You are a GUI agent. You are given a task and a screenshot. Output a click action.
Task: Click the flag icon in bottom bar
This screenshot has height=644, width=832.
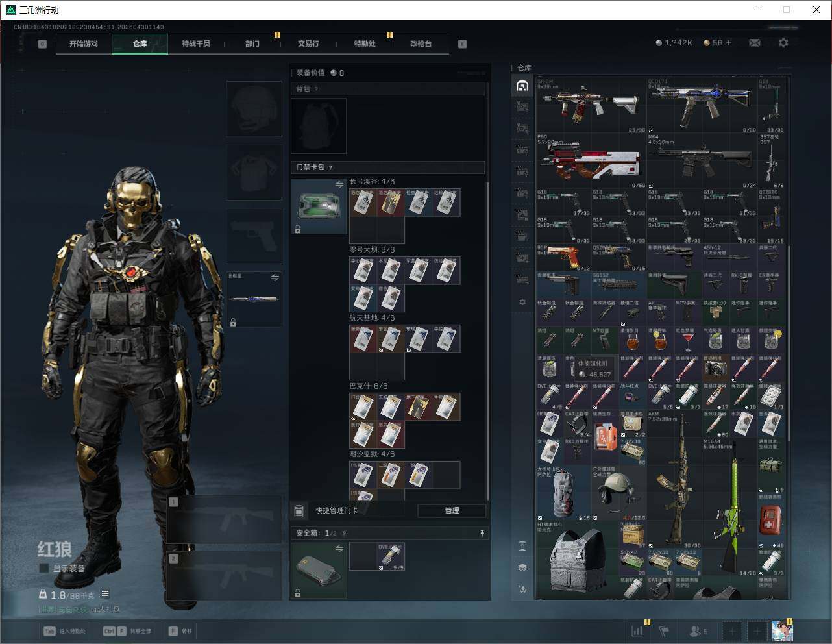(x=664, y=631)
